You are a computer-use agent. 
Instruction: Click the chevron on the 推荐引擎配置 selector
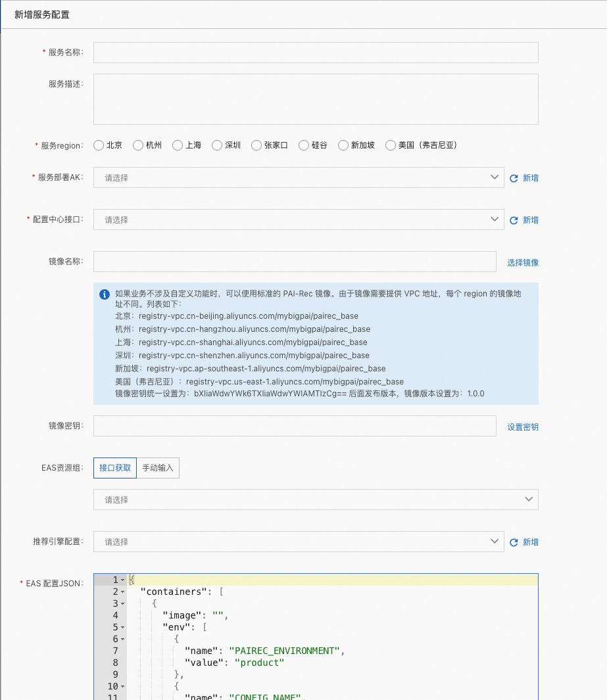[495, 542]
